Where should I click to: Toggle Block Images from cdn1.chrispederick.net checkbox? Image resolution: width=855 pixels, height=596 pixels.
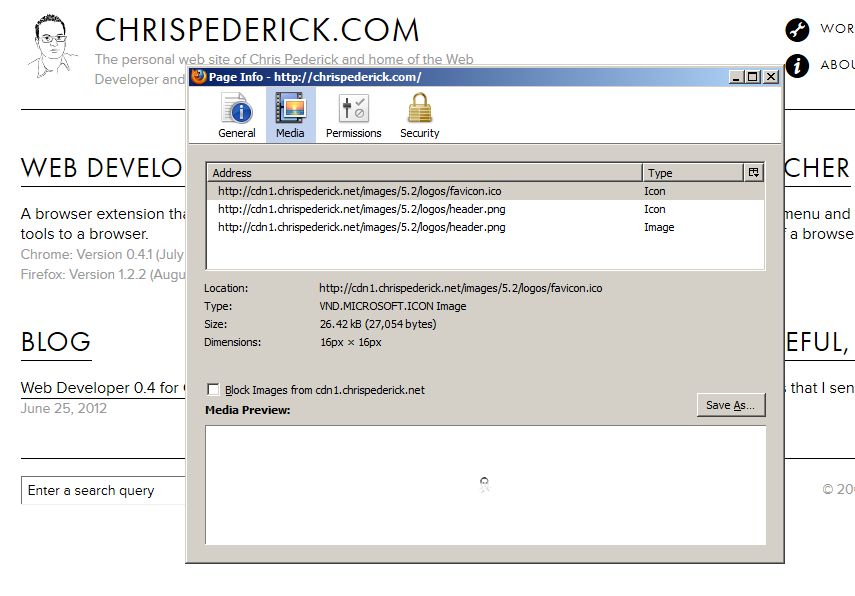point(213,390)
